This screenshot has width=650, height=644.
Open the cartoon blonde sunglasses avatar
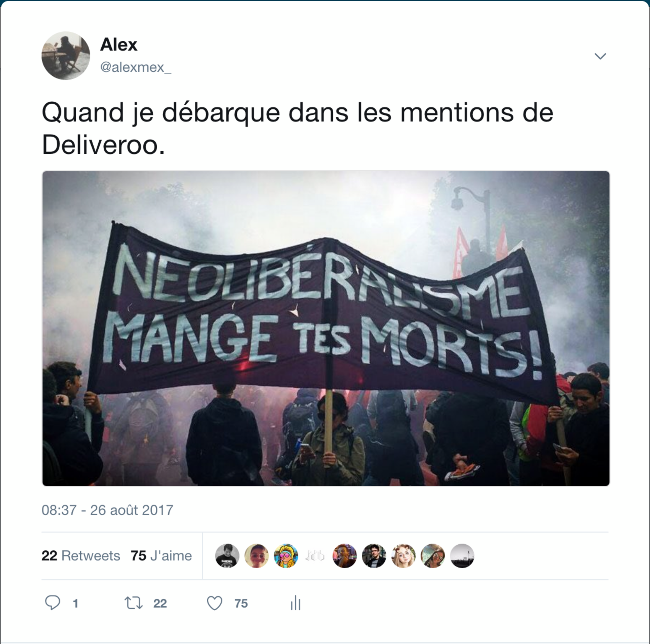(x=286, y=556)
